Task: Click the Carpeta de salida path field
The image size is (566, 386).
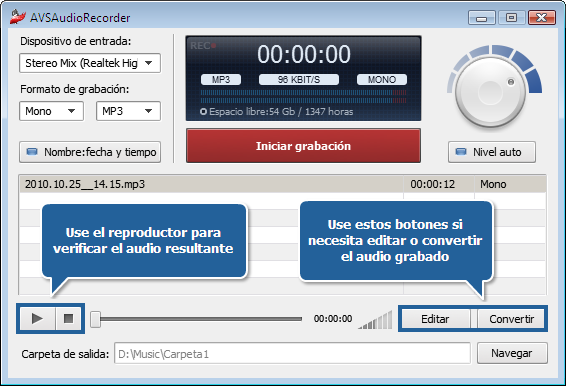Action: pos(292,354)
